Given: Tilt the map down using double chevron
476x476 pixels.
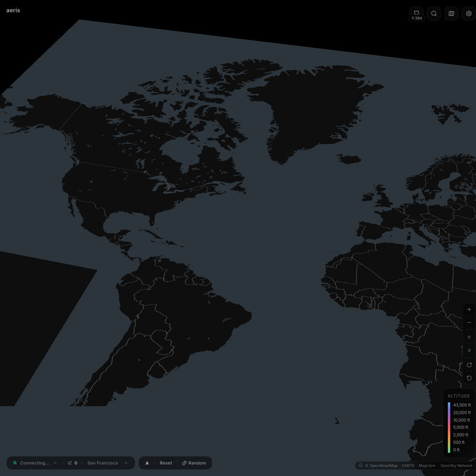Looking at the screenshot, I should pos(469,350).
